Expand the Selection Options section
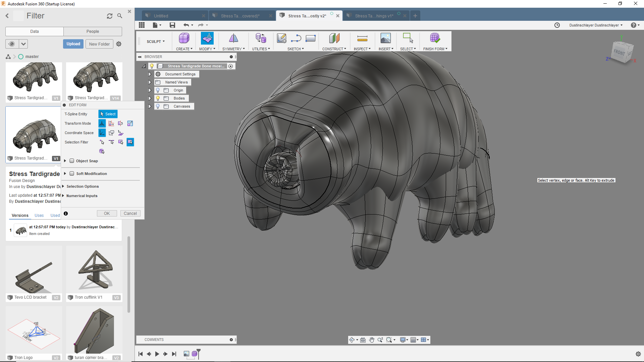Viewport: 644px width, 362px height. [63, 186]
